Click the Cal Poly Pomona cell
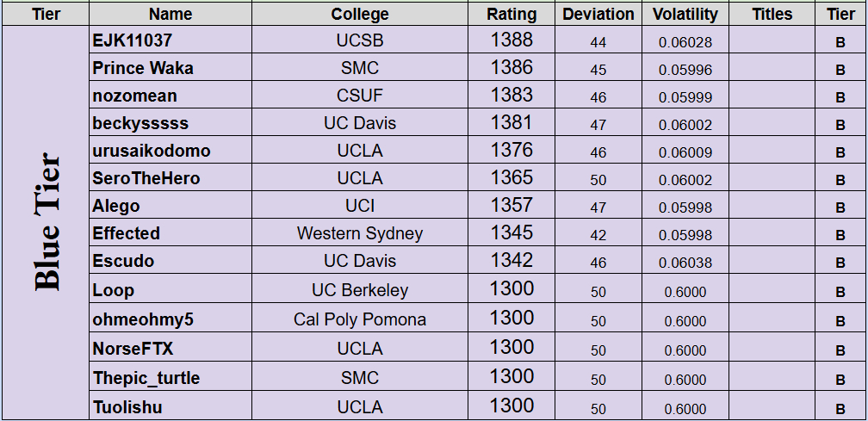This screenshot has height=421, width=868. click(x=360, y=319)
